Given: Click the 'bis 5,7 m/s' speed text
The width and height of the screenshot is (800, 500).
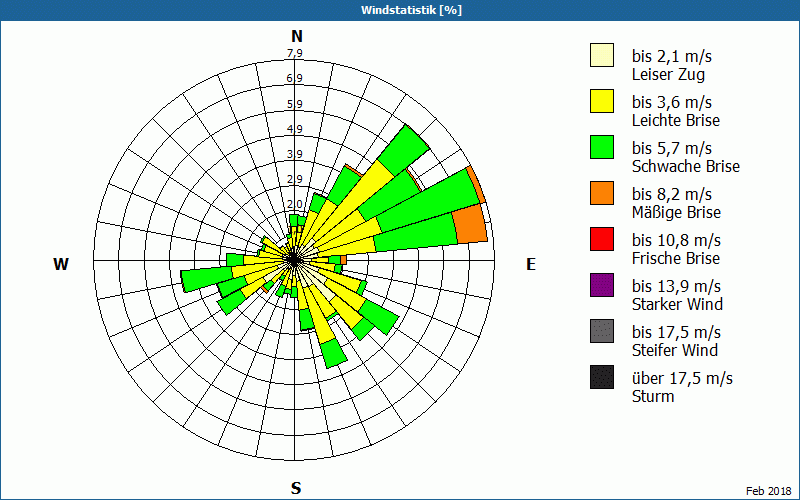Looking at the screenshot, I should pyautogui.click(x=671, y=147).
